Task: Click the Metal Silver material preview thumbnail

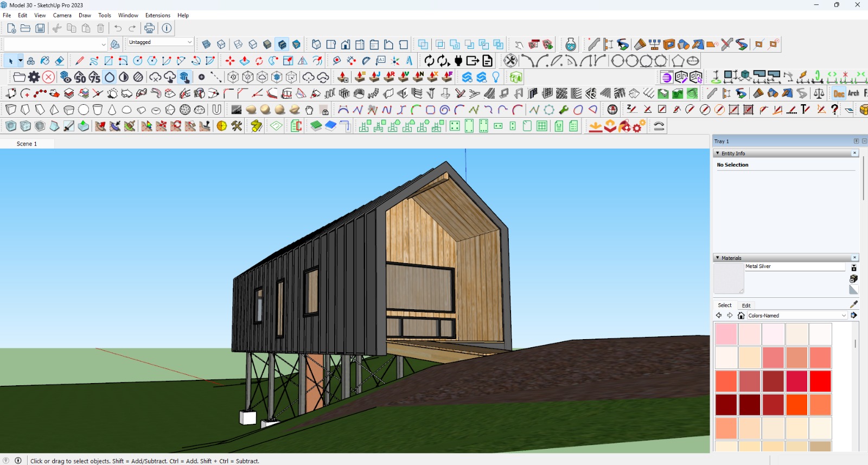Action: pos(729,278)
